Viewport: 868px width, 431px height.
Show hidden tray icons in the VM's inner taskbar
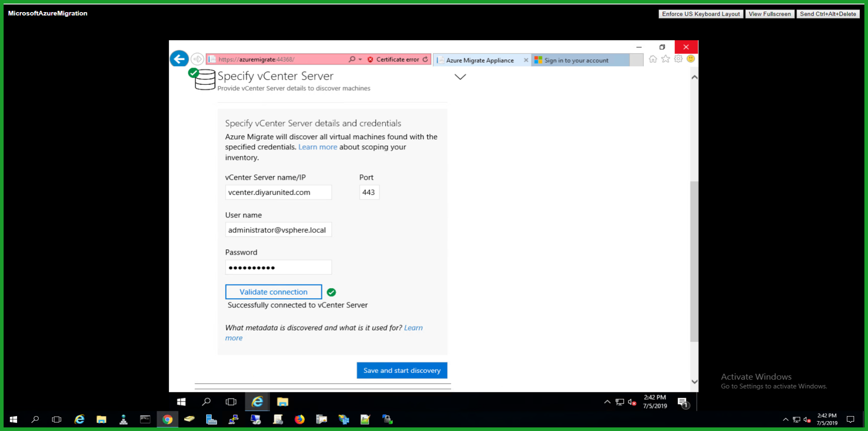coord(607,402)
